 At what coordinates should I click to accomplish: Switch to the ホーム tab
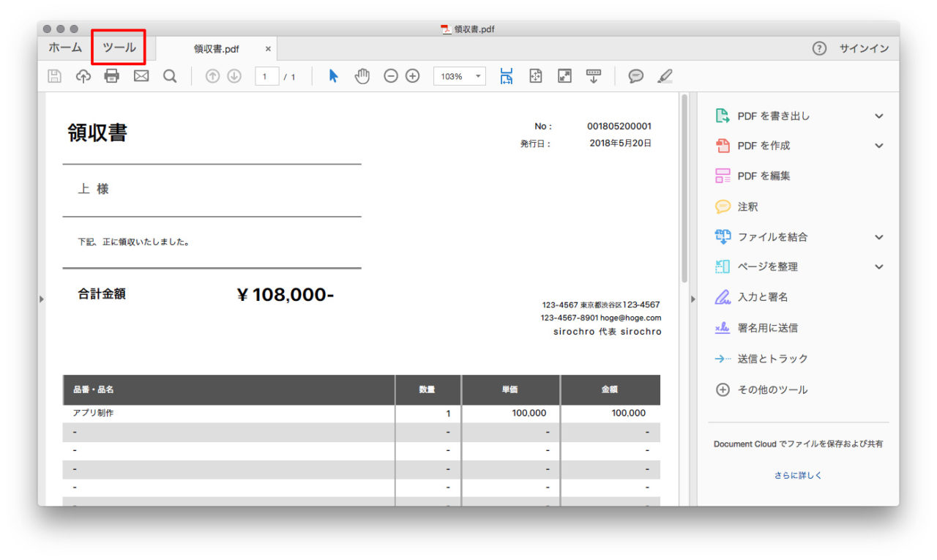tap(65, 48)
